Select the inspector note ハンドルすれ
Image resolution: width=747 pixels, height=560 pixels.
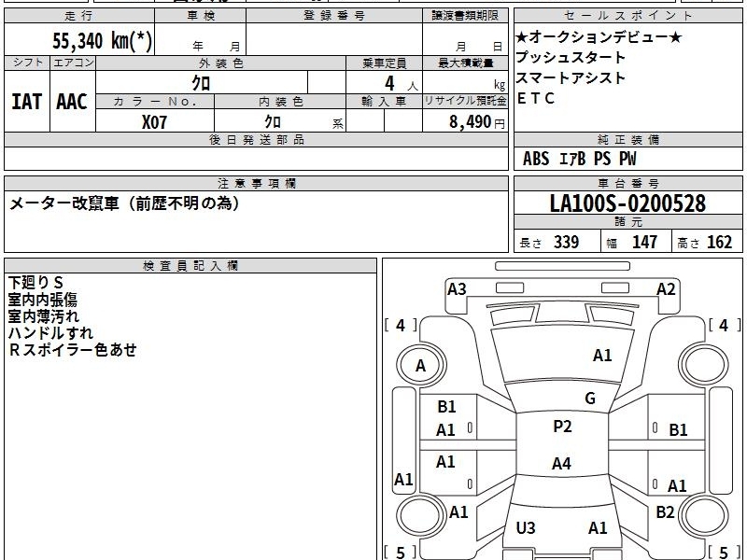coord(50,333)
